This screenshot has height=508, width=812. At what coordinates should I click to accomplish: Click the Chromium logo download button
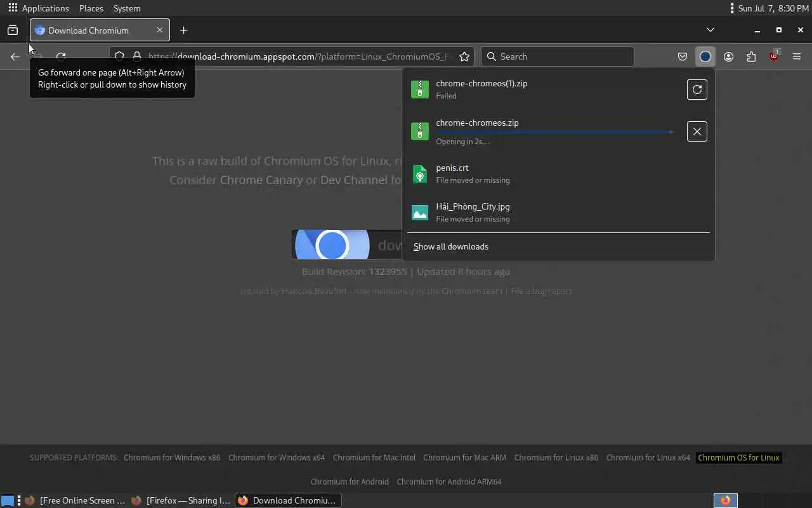coord(347,244)
